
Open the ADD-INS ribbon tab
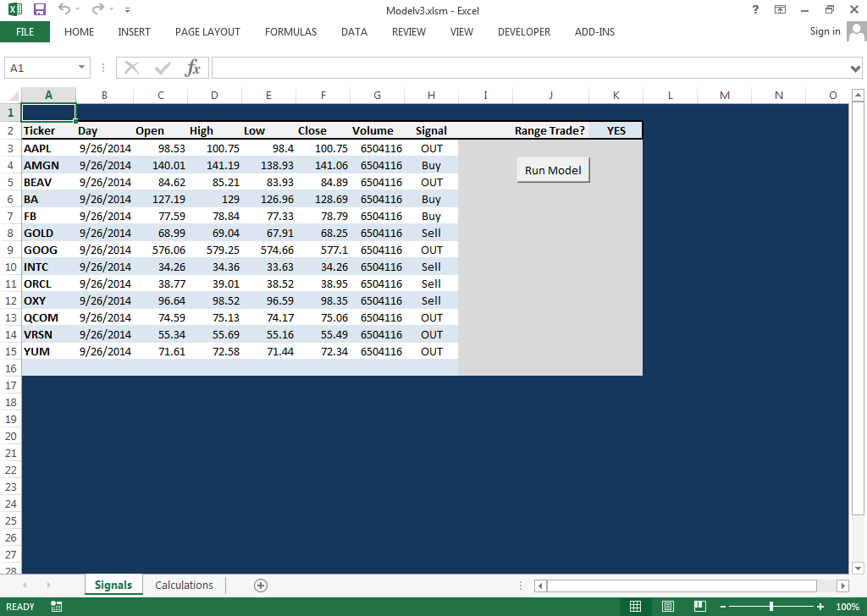(x=594, y=32)
